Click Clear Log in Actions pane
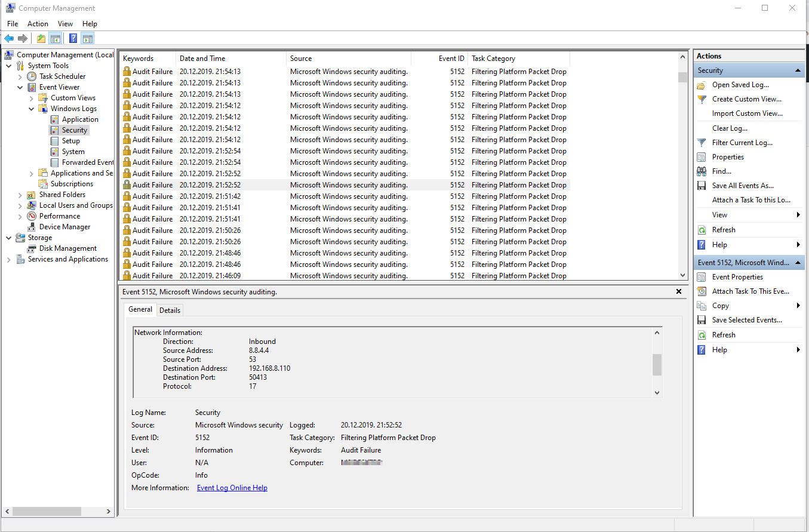 point(730,128)
